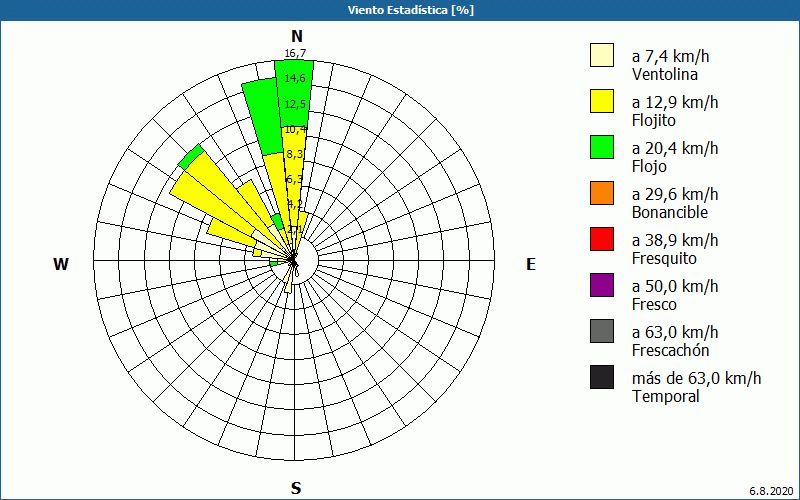Click the E compass label

coord(531,264)
